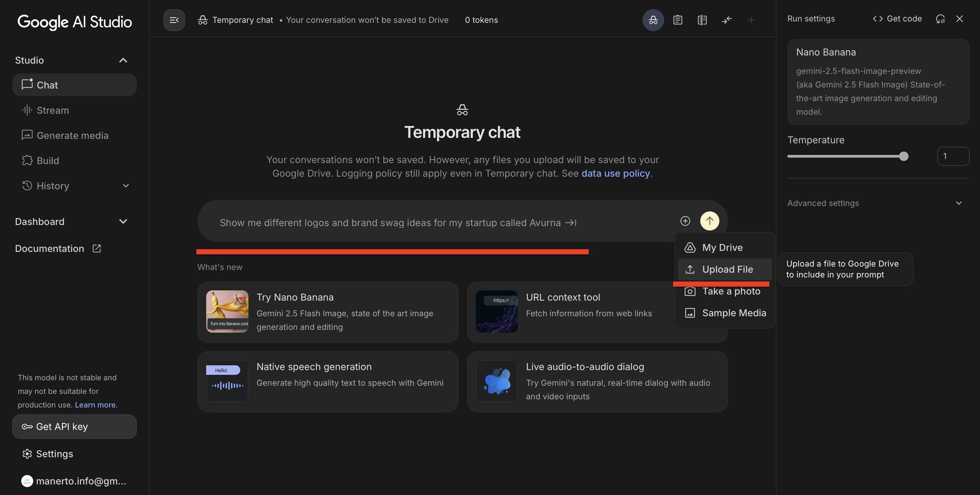Open Generate media

pos(74,135)
